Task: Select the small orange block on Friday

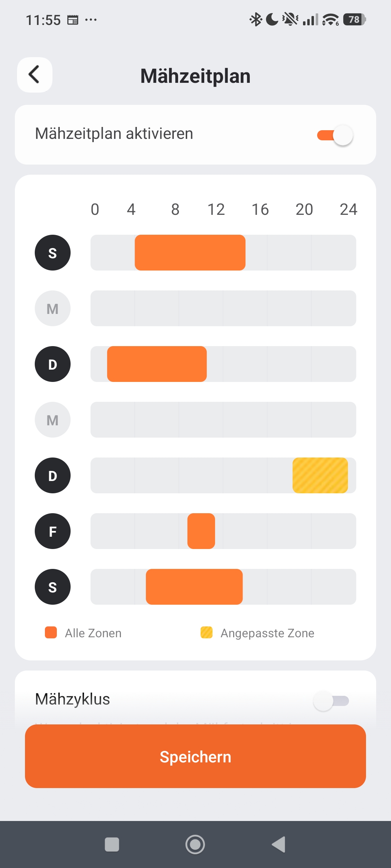Action: (x=201, y=531)
